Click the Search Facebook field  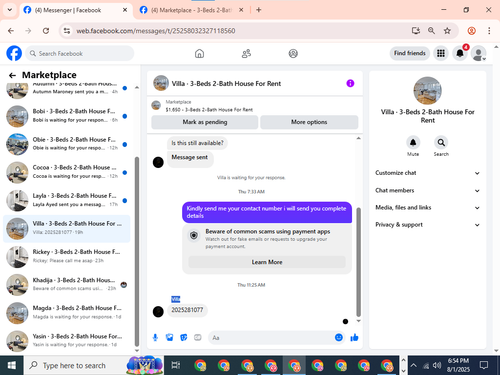pyautogui.click(x=80, y=53)
